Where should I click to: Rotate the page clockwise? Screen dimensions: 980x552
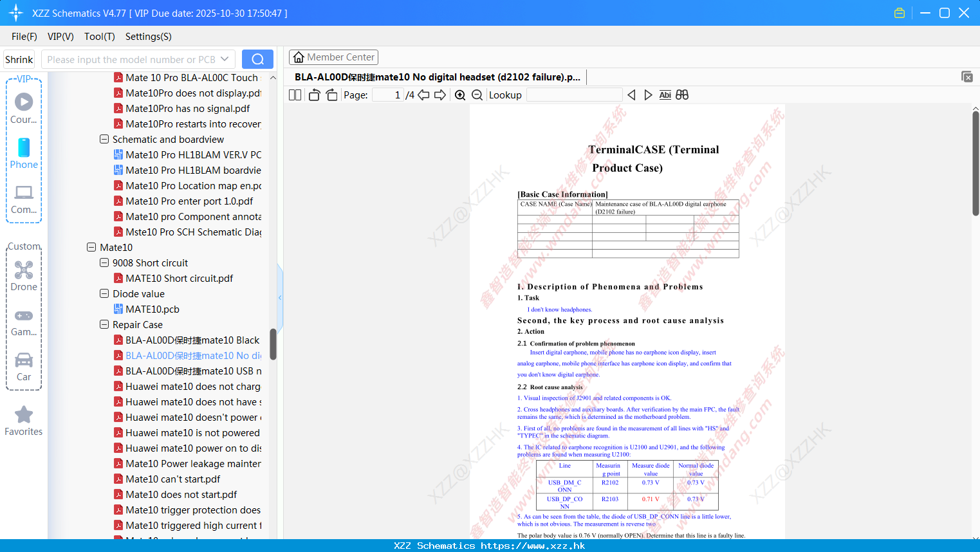(x=331, y=95)
